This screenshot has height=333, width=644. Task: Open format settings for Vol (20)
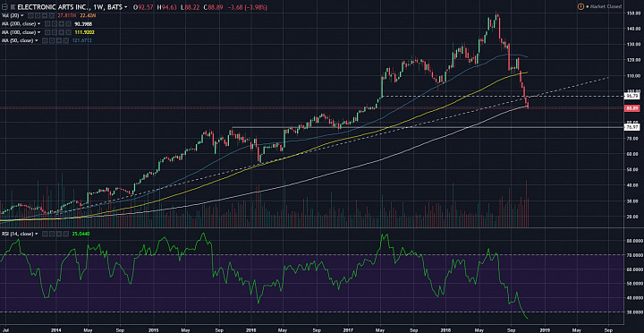[38, 15]
